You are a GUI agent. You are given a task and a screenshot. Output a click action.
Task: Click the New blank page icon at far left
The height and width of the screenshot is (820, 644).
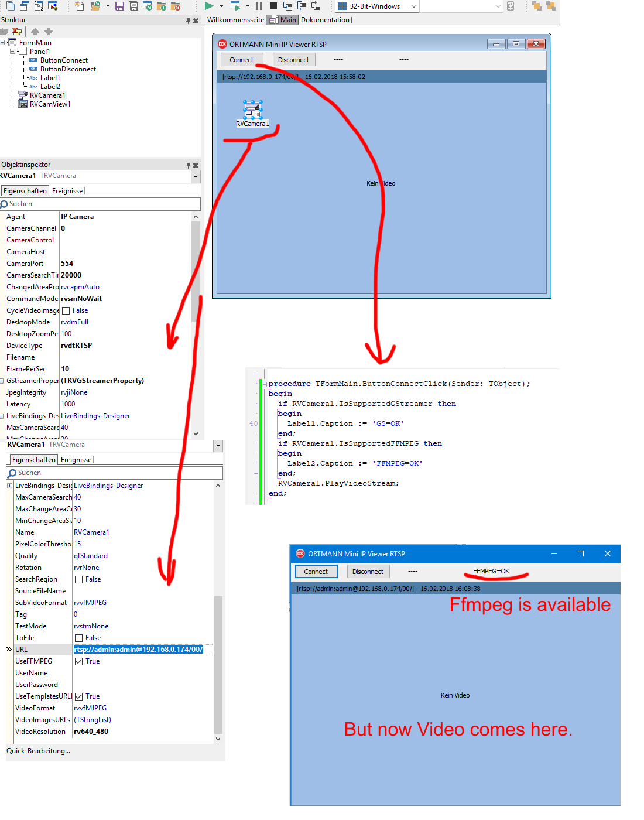point(11,6)
